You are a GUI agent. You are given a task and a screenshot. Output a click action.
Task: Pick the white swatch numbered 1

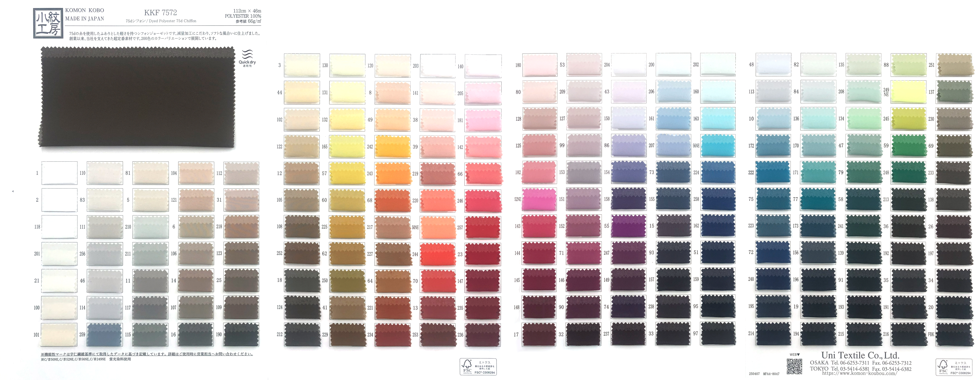tap(59, 173)
